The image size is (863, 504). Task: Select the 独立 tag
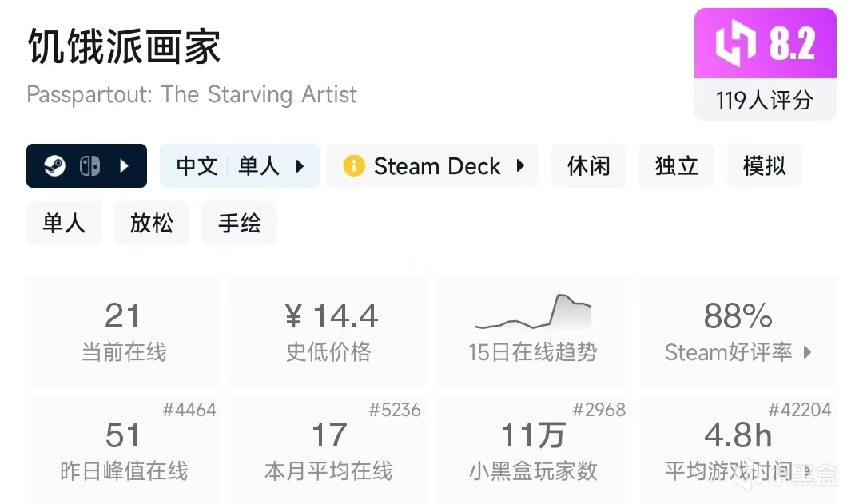click(677, 166)
